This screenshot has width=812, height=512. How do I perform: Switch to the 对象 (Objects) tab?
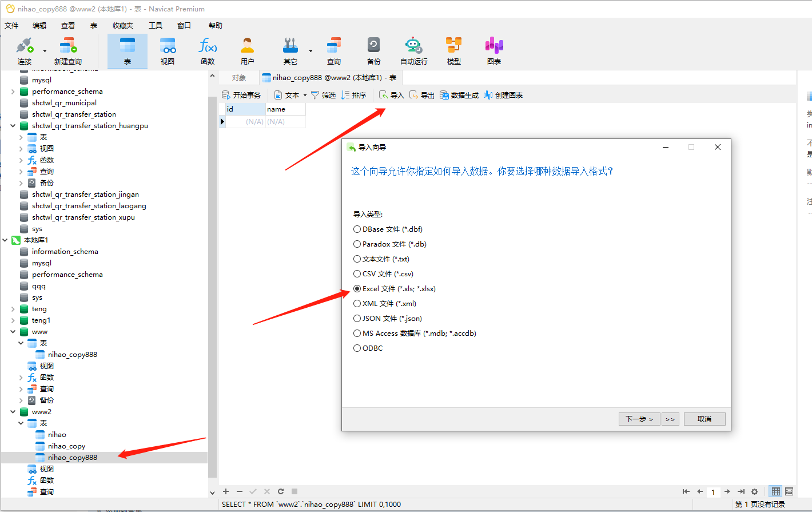239,78
